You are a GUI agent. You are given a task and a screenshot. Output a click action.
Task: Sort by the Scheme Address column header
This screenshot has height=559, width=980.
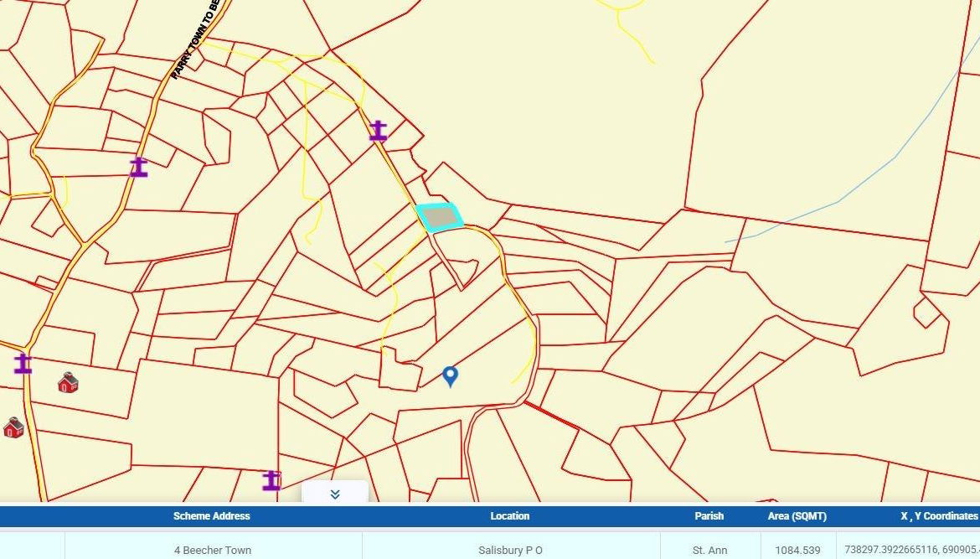click(x=212, y=516)
